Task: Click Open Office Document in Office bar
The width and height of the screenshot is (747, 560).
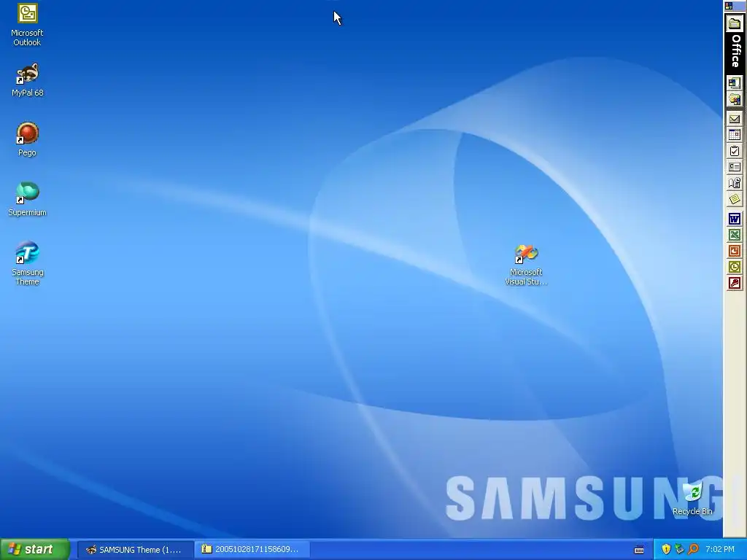Action: pos(735,99)
